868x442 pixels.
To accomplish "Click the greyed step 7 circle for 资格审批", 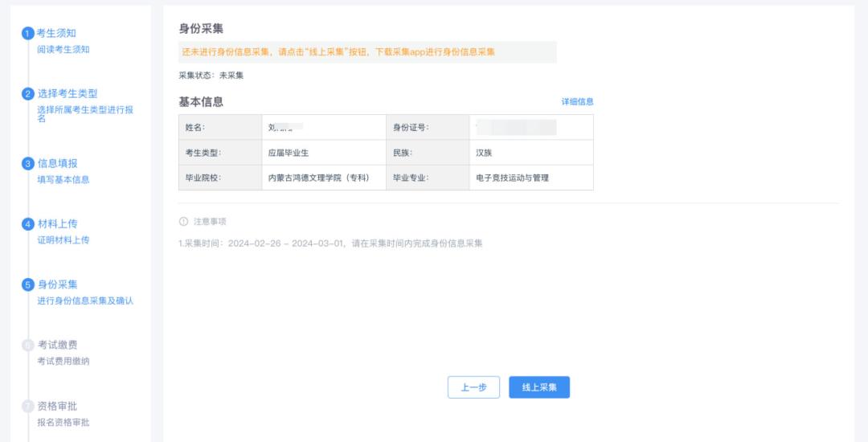I will tap(27, 407).
